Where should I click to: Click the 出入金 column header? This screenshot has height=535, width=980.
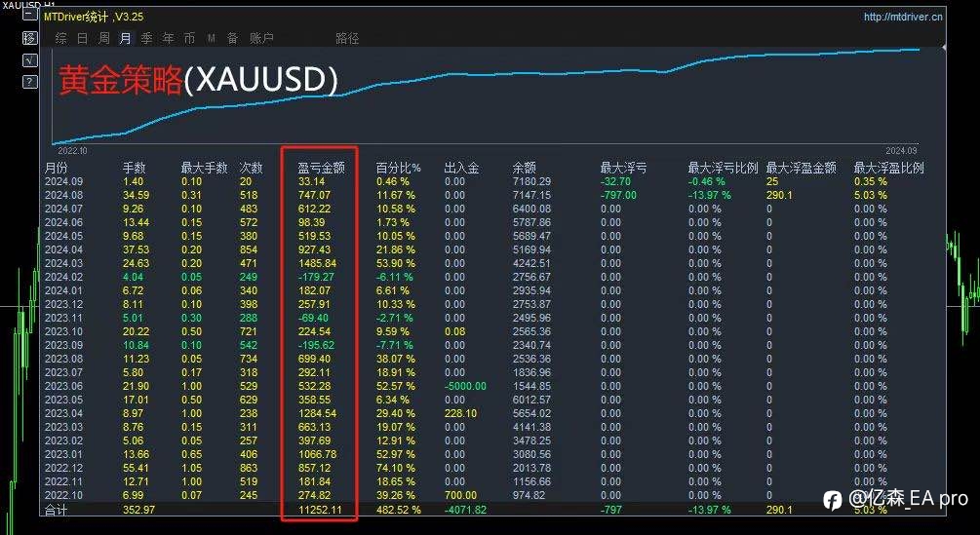click(x=461, y=168)
